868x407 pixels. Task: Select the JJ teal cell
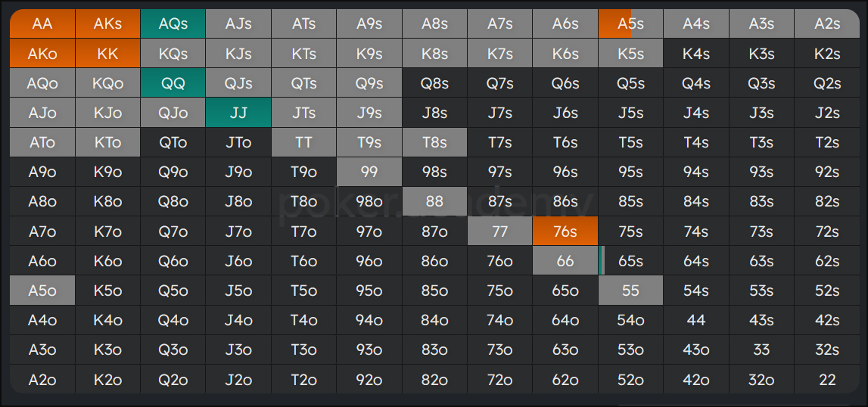point(238,113)
